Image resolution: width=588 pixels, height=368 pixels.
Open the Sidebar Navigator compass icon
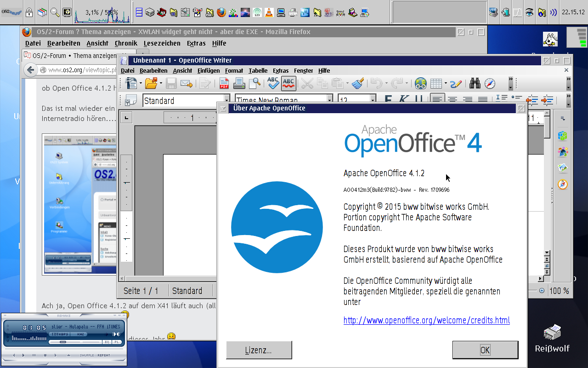563,184
